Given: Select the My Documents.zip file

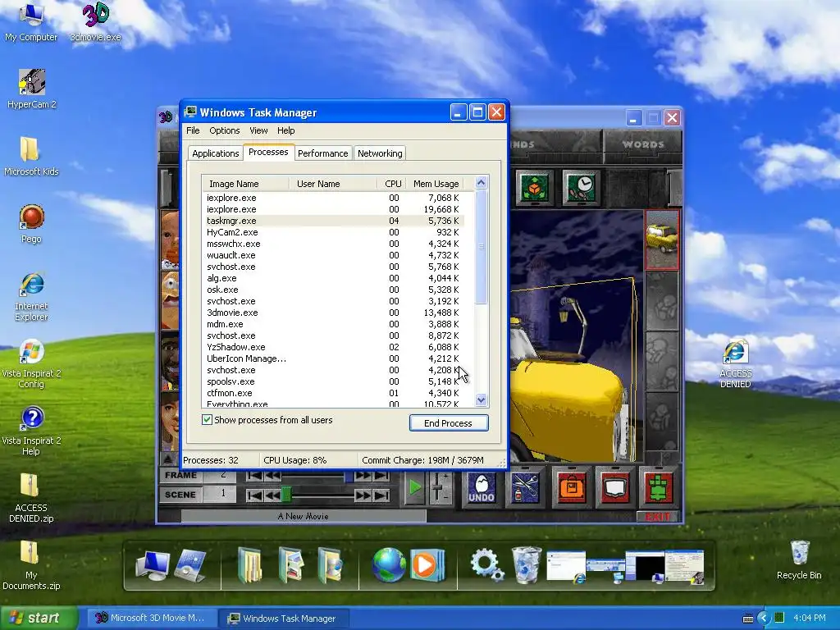Looking at the screenshot, I should [31, 566].
